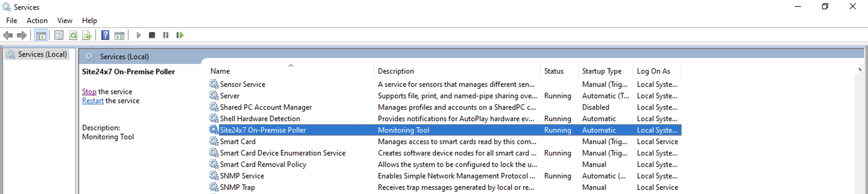Select Shared PC Account Manager name
The height and width of the screenshot is (194, 868).
[x=266, y=107]
